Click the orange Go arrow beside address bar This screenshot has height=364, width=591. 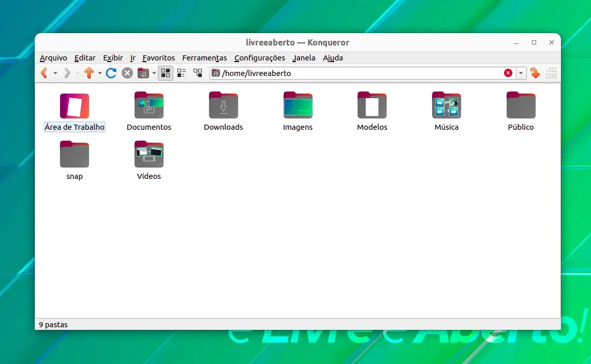pos(535,73)
